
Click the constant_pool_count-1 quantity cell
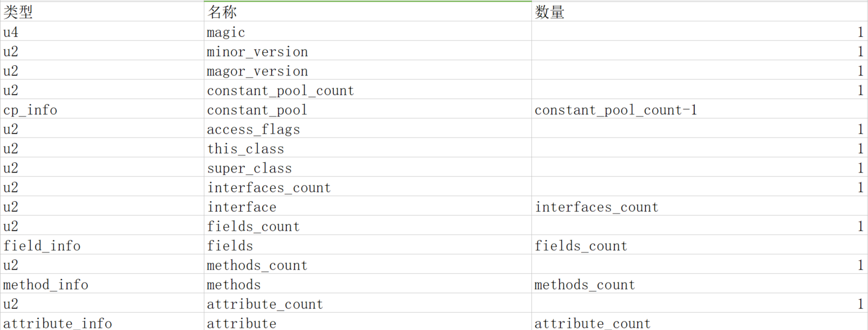click(616, 110)
